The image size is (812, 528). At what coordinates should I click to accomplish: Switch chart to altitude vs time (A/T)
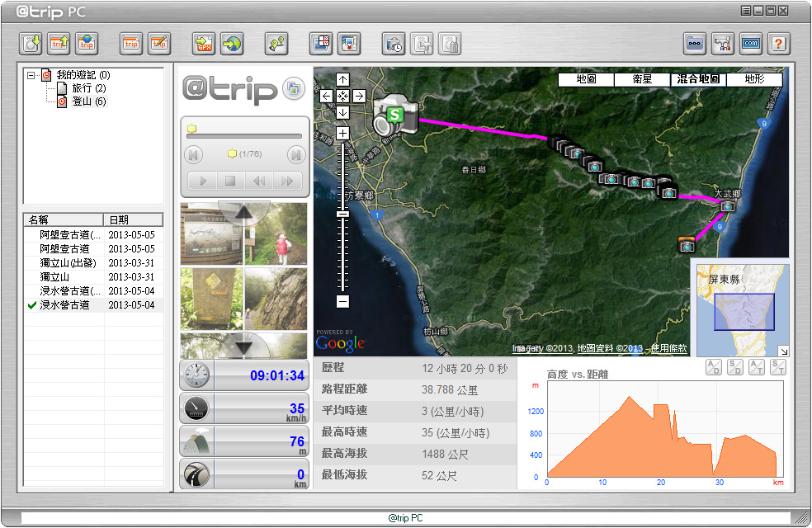coord(757,367)
